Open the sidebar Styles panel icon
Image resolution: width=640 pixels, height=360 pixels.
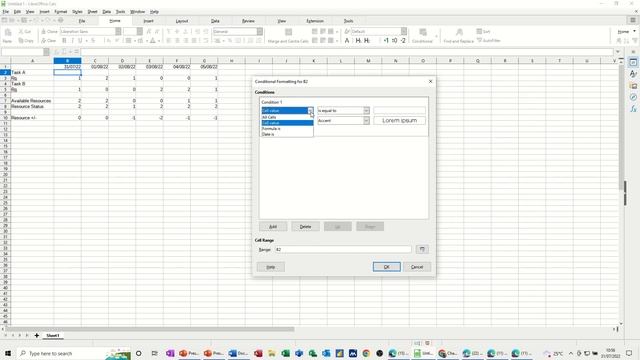(x=633, y=74)
